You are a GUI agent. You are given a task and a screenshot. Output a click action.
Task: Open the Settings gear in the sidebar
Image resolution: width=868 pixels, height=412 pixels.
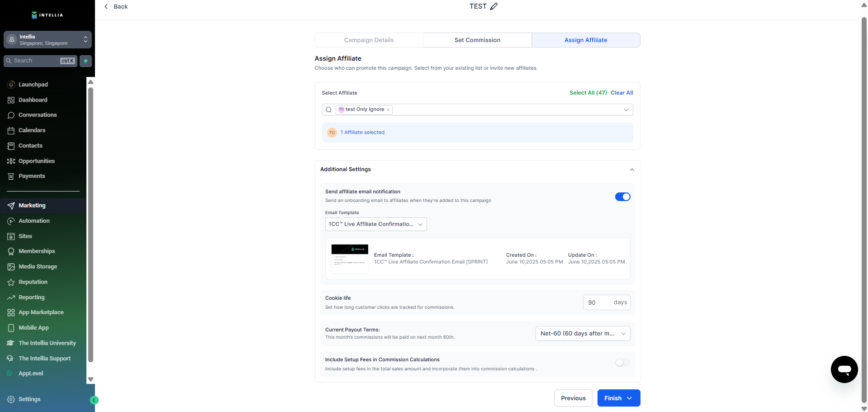tap(11, 399)
